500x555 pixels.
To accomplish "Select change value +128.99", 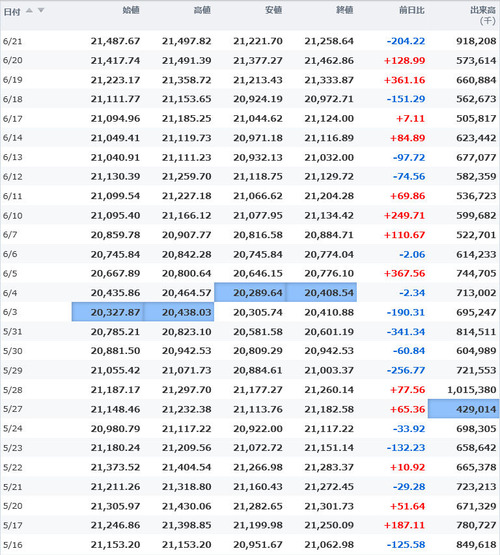I will (404, 61).
